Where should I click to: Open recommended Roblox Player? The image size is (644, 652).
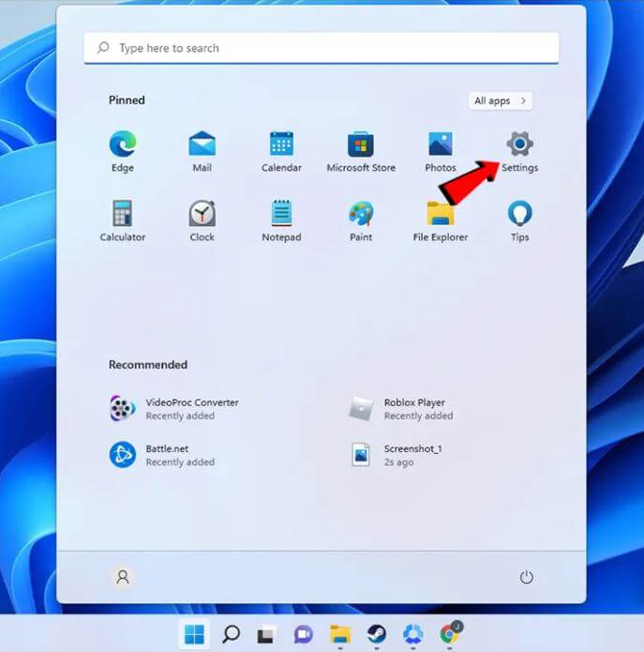401,409
